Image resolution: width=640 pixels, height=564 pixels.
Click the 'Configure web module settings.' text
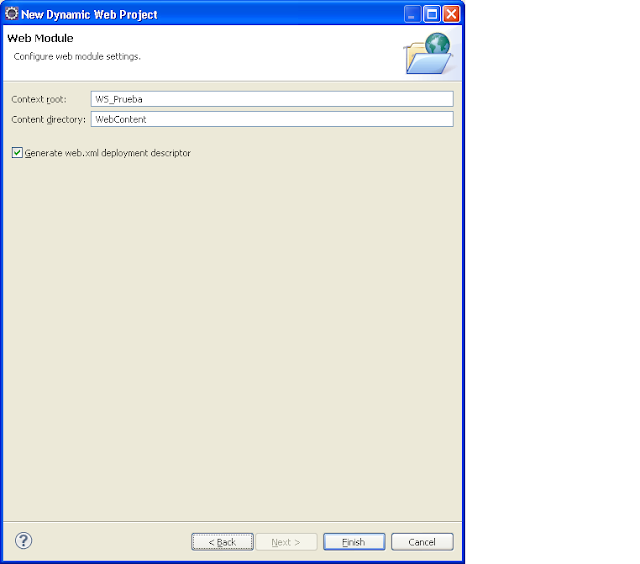click(x=77, y=56)
